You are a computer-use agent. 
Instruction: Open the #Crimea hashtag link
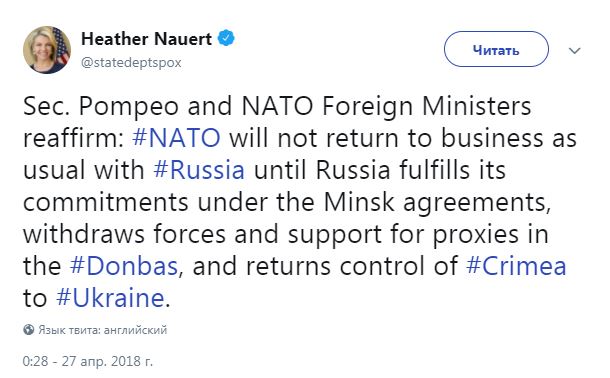[x=516, y=266]
